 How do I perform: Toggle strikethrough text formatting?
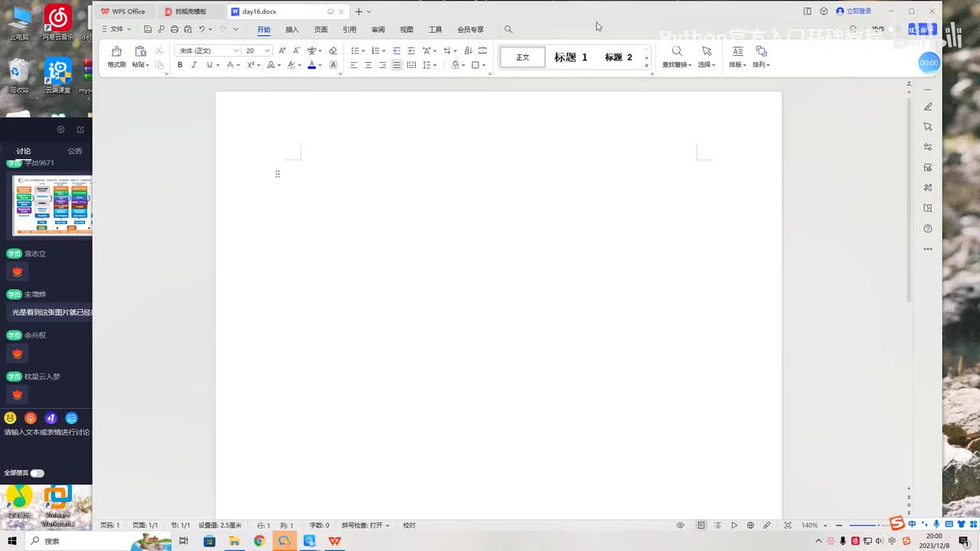[230, 65]
